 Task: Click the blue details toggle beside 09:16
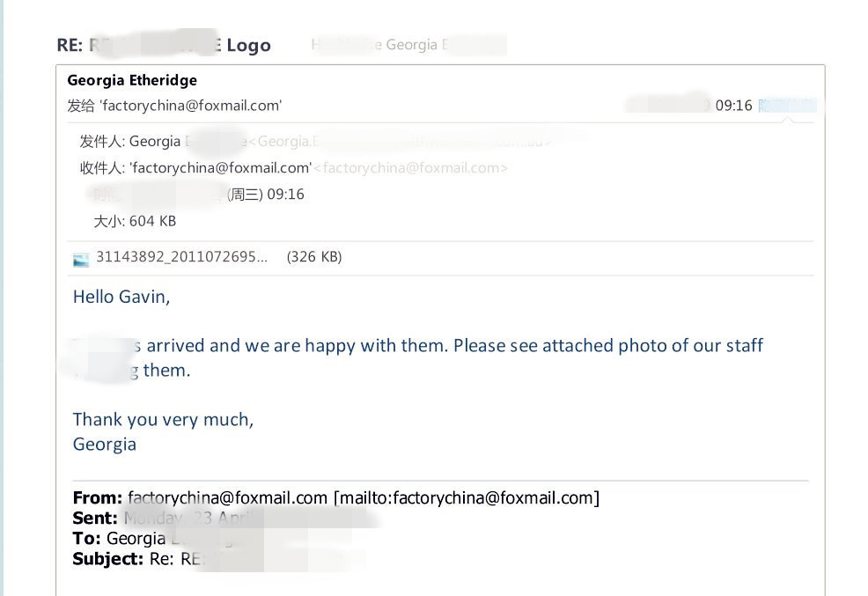pos(787,106)
